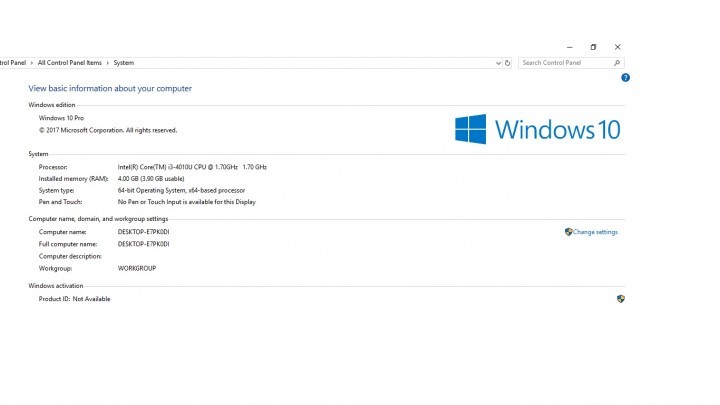Viewport: 720px width, 405px height.
Task: Expand chevron after All Control Panel Items
Action: click(108, 63)
